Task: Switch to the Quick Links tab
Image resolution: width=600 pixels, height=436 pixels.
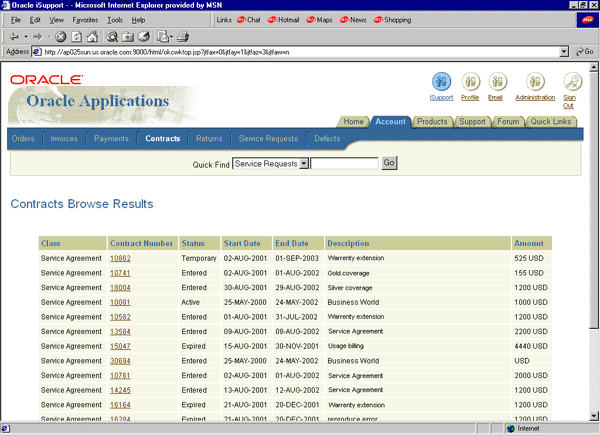Action: [551, 122]
